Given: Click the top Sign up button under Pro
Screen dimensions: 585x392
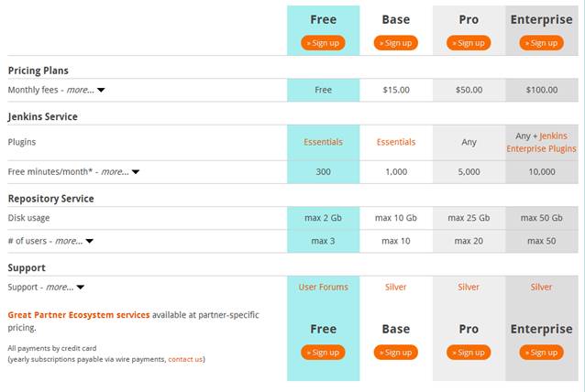Looking at the screenshot, I should 469,43.
